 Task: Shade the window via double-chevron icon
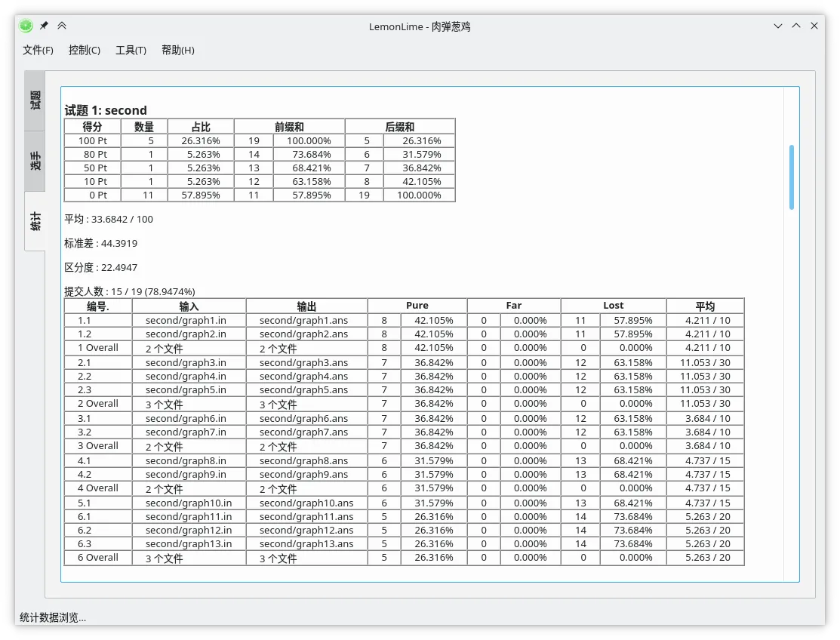(61, 25)
